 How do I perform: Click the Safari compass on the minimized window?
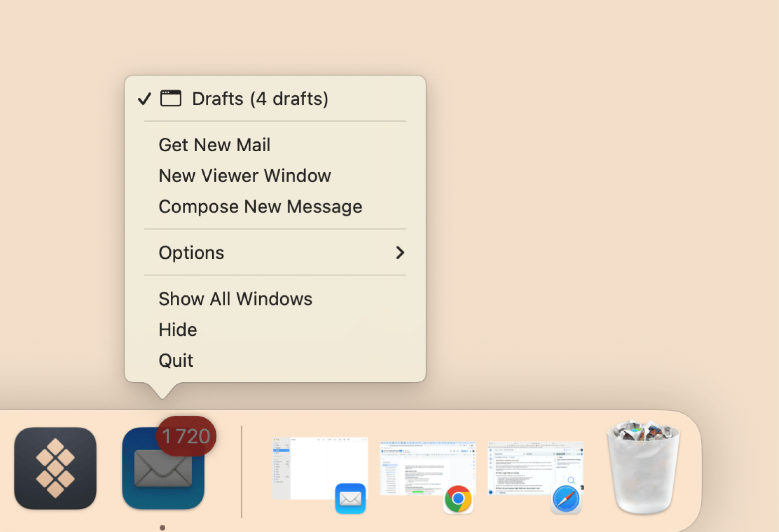(x=566, y=499)
